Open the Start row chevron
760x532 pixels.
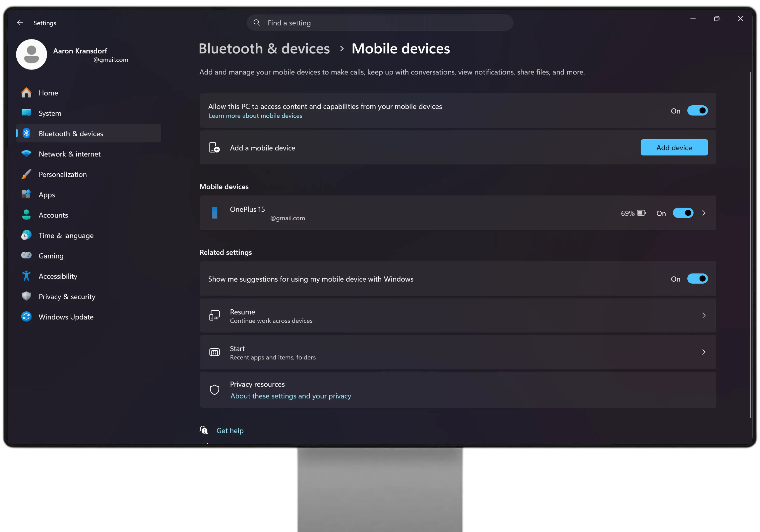(704, 352)
